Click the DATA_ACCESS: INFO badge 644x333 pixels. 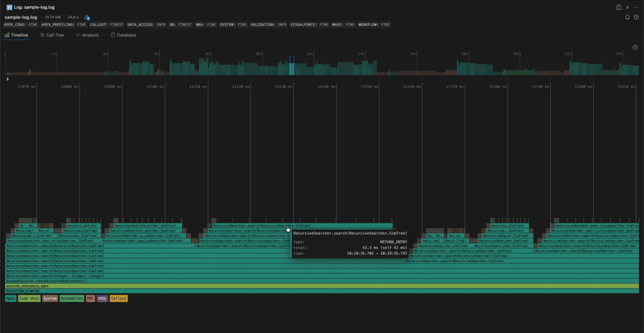(x=146, y=24)
